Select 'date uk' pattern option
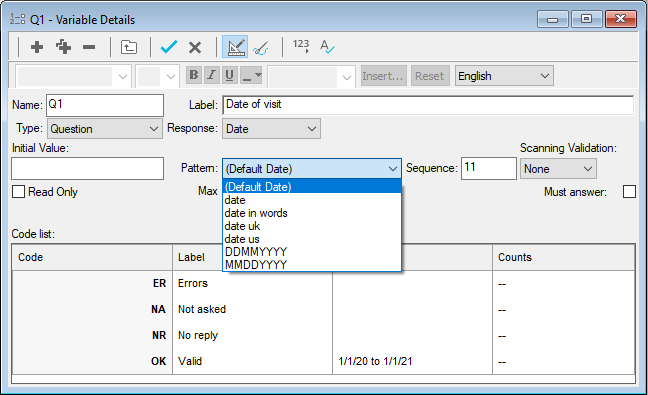 [x=312, y=226]
